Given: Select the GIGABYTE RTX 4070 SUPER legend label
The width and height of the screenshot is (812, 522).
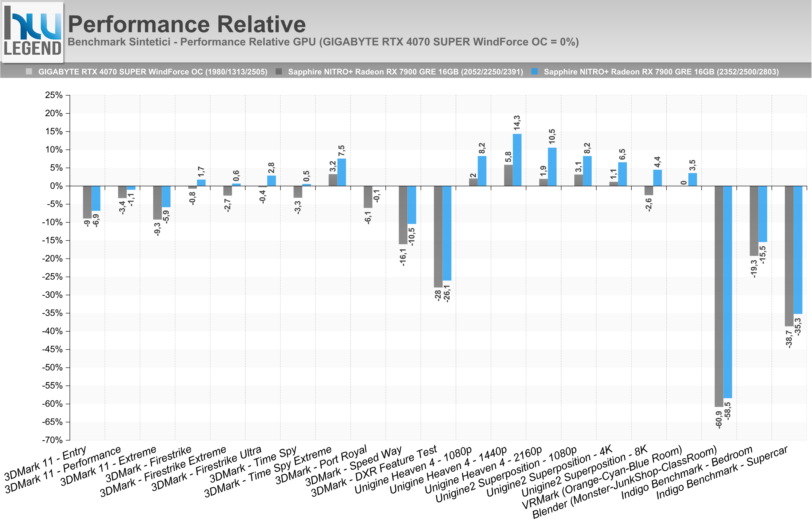Looking at the screenshot, I should pyautogui.click(x=153, y=72).
